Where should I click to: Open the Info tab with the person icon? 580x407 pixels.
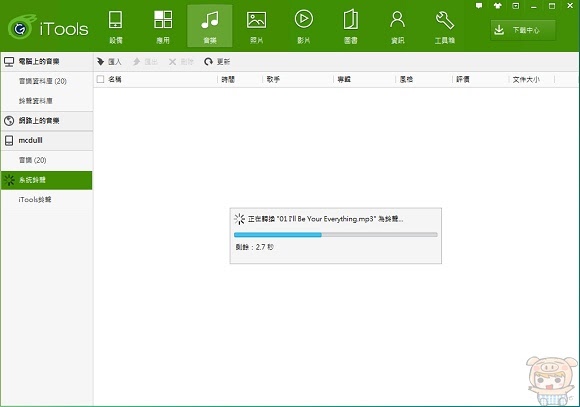[398, 26]
